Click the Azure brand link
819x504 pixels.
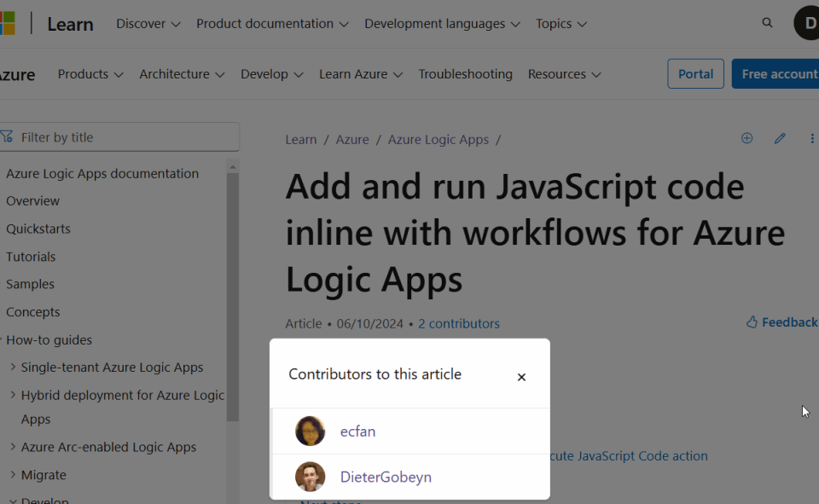(17, 75)
